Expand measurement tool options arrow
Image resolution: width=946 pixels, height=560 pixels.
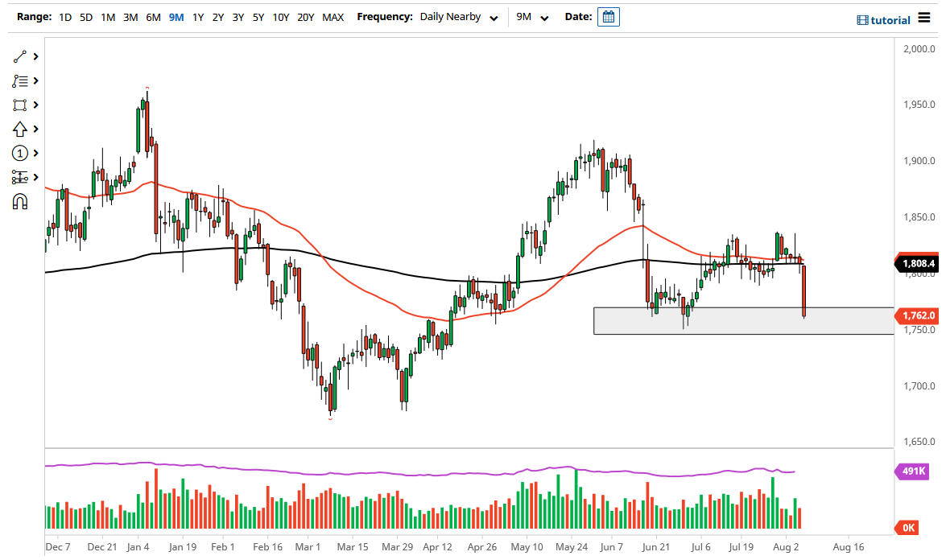click(x=36, y=177)
